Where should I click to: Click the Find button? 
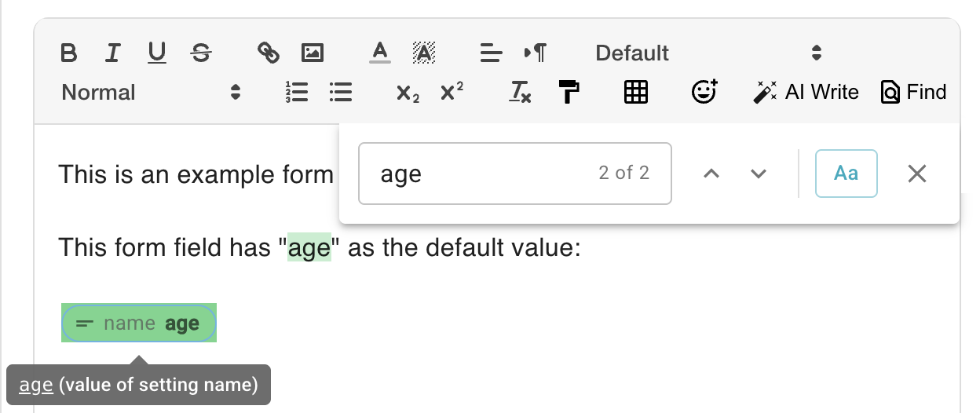click(x=914, y=93)
